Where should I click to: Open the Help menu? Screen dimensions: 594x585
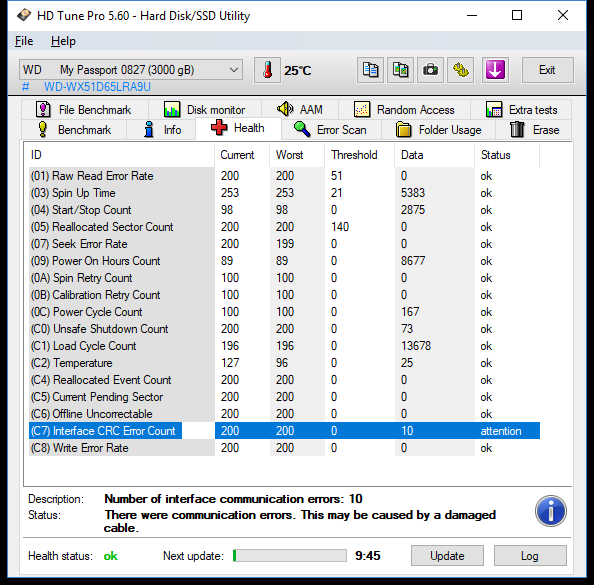(x=63, y=41)
